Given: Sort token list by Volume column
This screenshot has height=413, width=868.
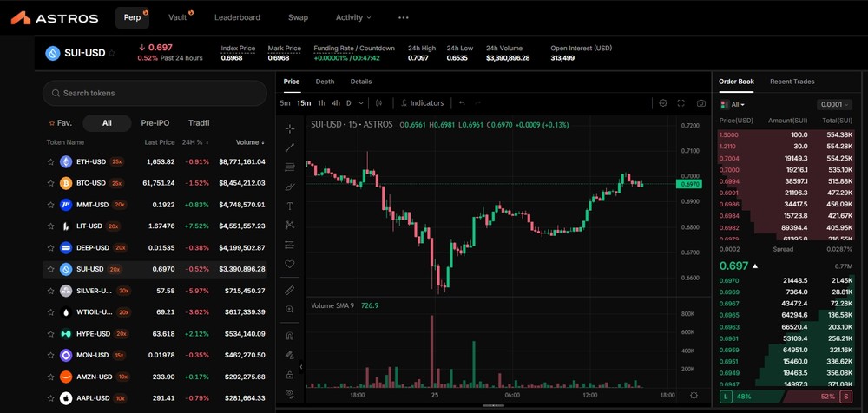Looking at the screenshot, I should point(250,142).
